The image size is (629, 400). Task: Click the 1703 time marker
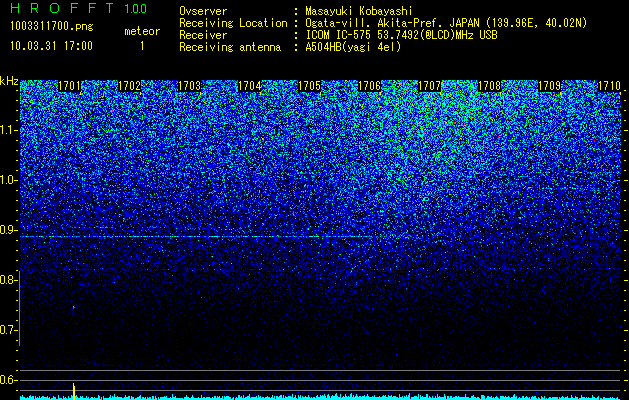(189, 86)
